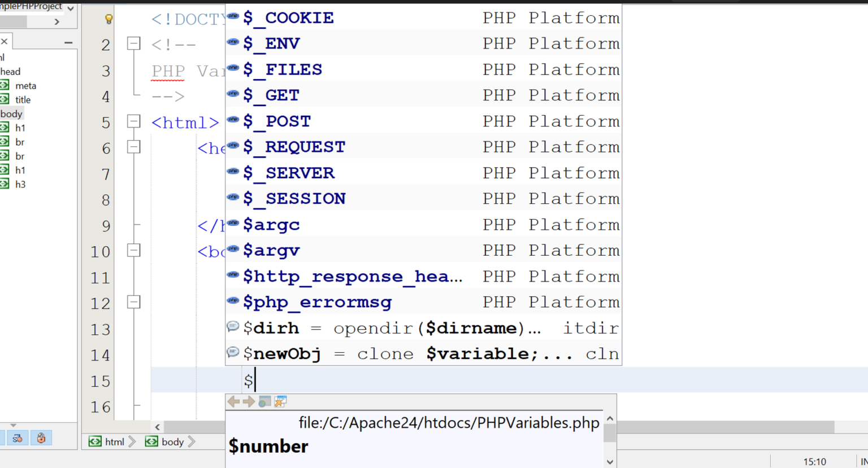Click the back arrow in documentation popup

click(x=233, y=401)
